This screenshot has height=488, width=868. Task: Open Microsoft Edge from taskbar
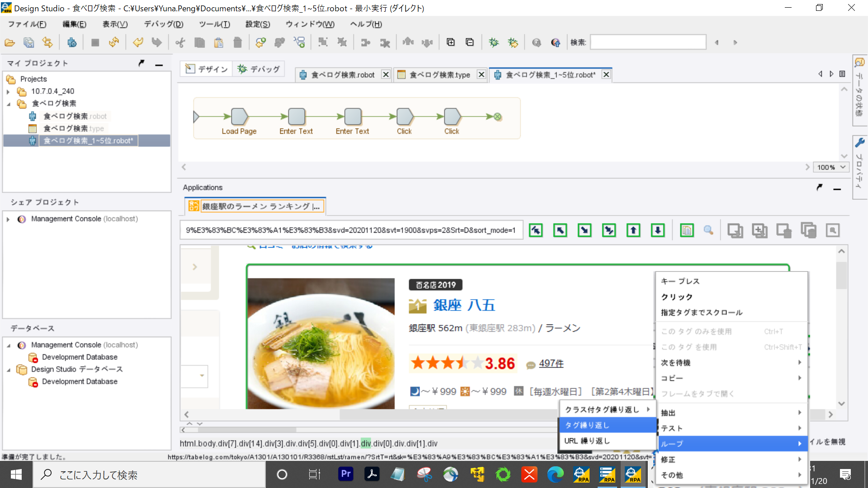(x=556, y=474)
